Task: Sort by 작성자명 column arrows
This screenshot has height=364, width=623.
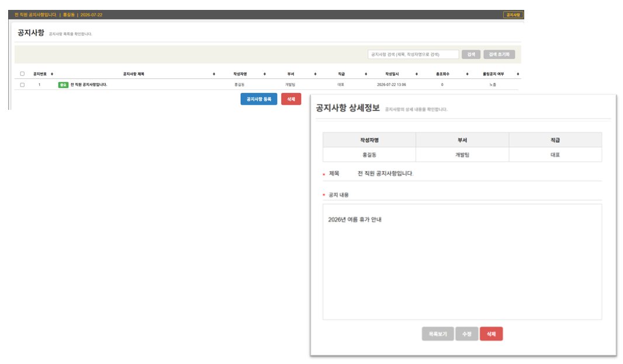Action: click(265, 74)
